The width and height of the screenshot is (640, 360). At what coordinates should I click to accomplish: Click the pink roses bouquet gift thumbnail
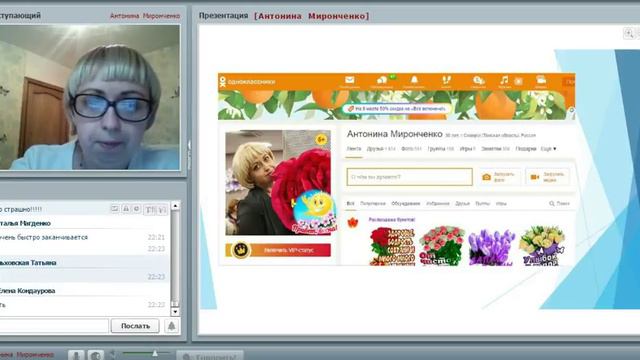click(x=442, y=246)
